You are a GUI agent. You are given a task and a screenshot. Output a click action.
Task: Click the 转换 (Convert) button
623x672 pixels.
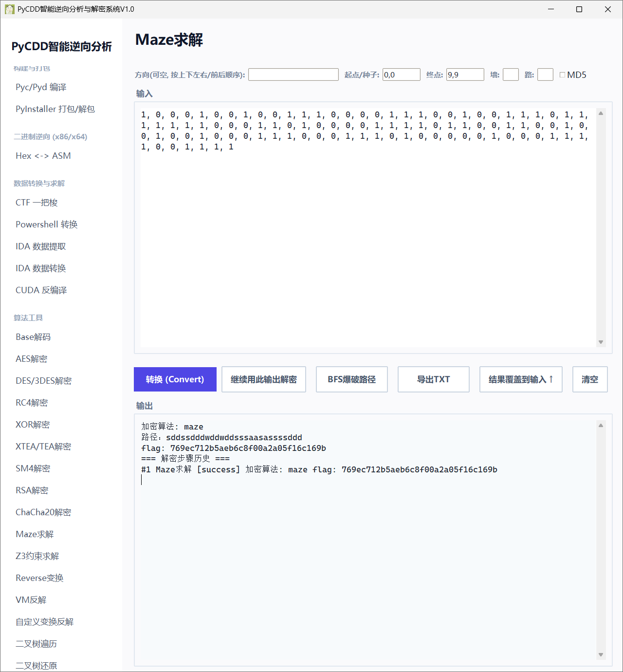[175, 379]
